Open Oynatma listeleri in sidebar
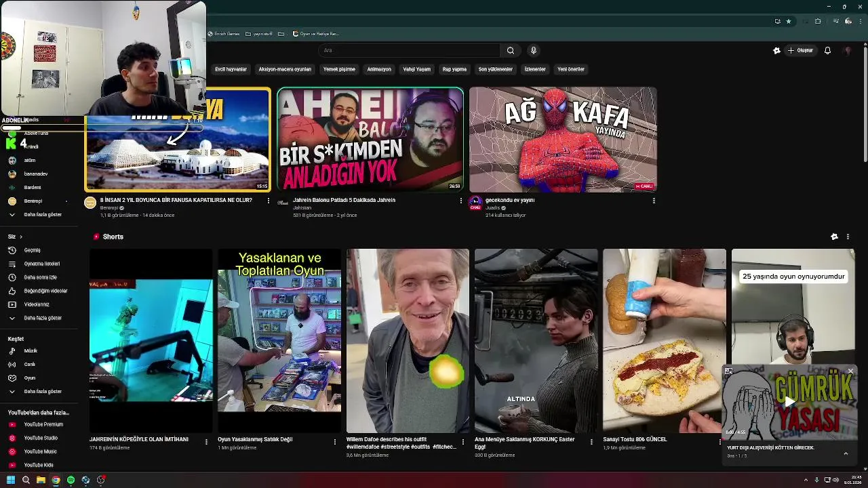The image size is (868, 488). [x=41, y=264]
